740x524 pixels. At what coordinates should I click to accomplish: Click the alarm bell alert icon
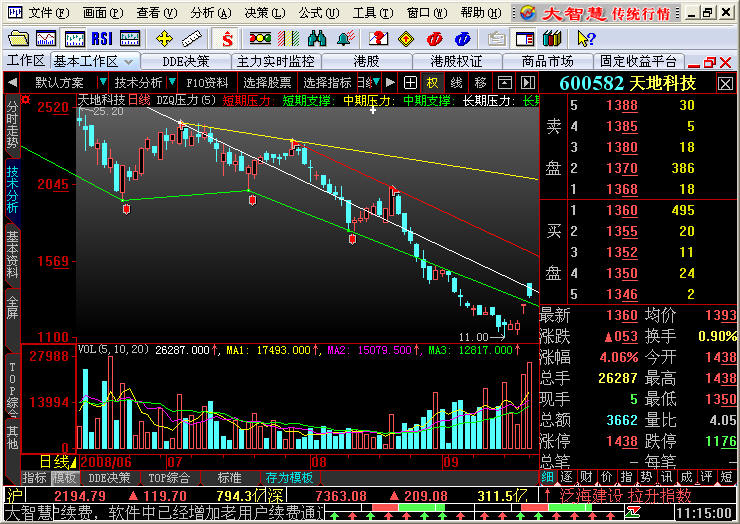coord(345,38)
